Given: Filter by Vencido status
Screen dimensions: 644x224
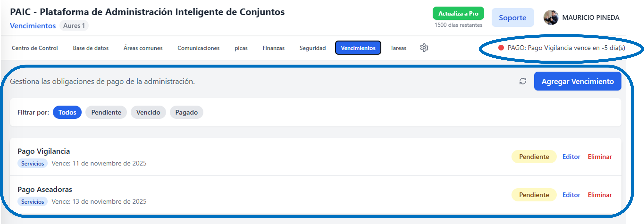Looking at the screenshot, I should point(148,112).
